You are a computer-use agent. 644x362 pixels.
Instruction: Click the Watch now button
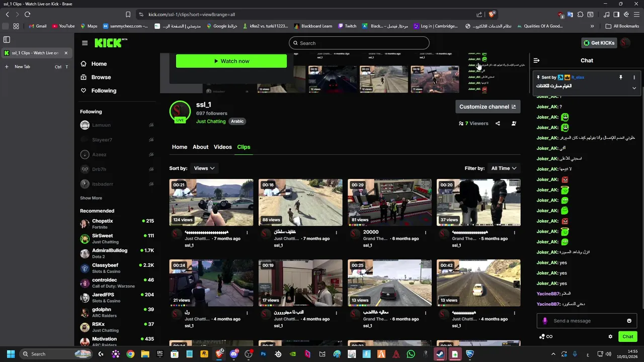(x=231, y=61)
